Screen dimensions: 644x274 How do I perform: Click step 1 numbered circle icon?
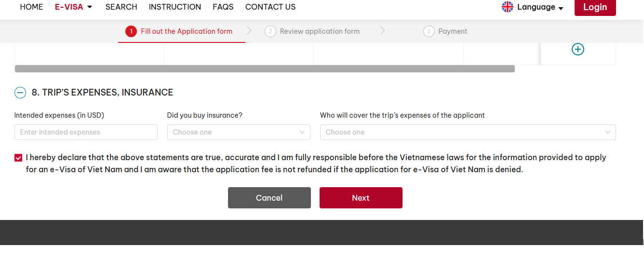pos(131,31)
